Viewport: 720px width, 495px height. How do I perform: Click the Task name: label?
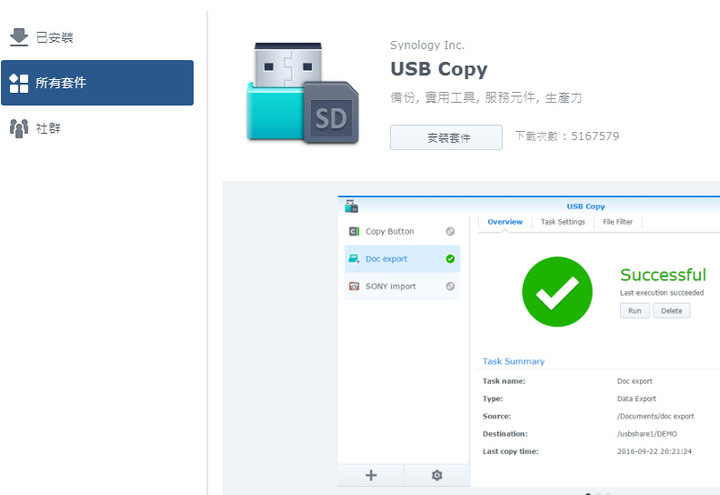point(504,381)
